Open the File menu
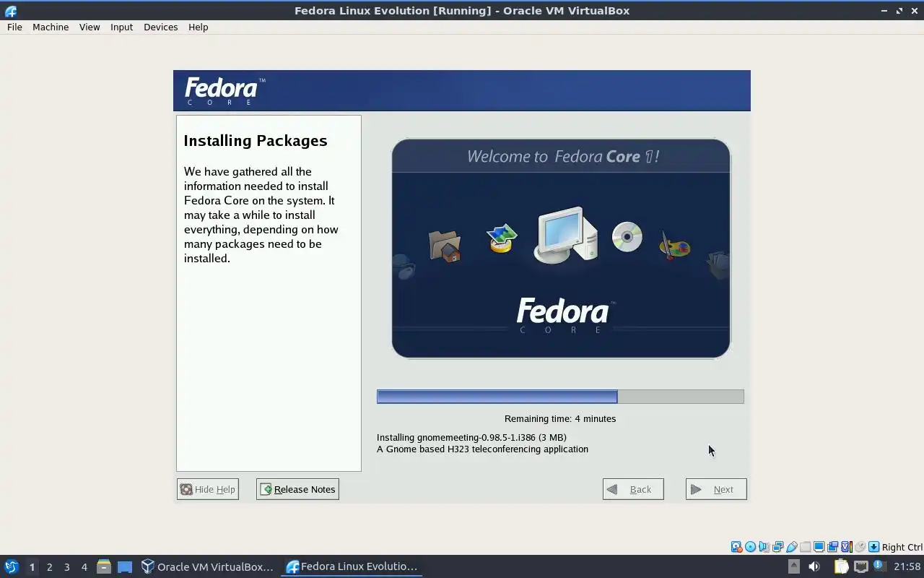 coord(14,27)
